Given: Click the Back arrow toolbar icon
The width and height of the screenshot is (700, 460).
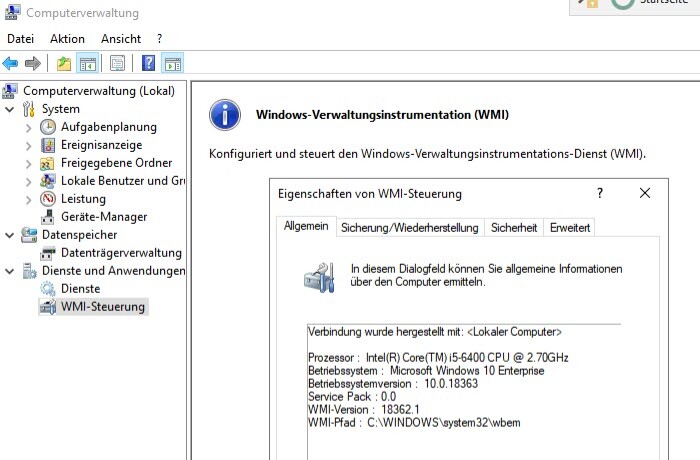Looking at the screenshot, I should pos(10,63).
